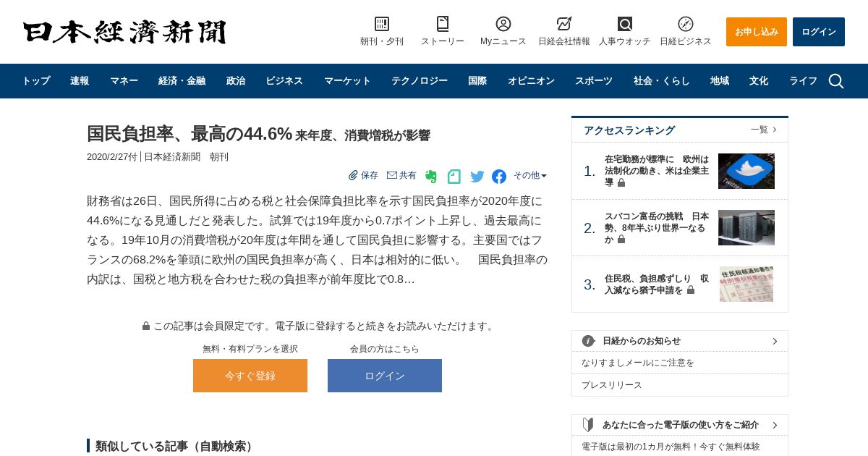
Task: Open the 日経ビジネス compass icon
Action: pos(686,24)
